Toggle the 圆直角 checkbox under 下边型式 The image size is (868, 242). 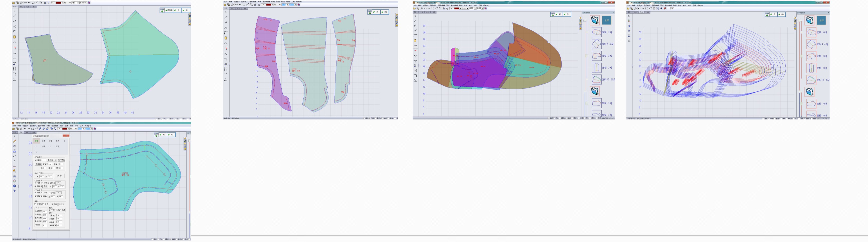35,196
